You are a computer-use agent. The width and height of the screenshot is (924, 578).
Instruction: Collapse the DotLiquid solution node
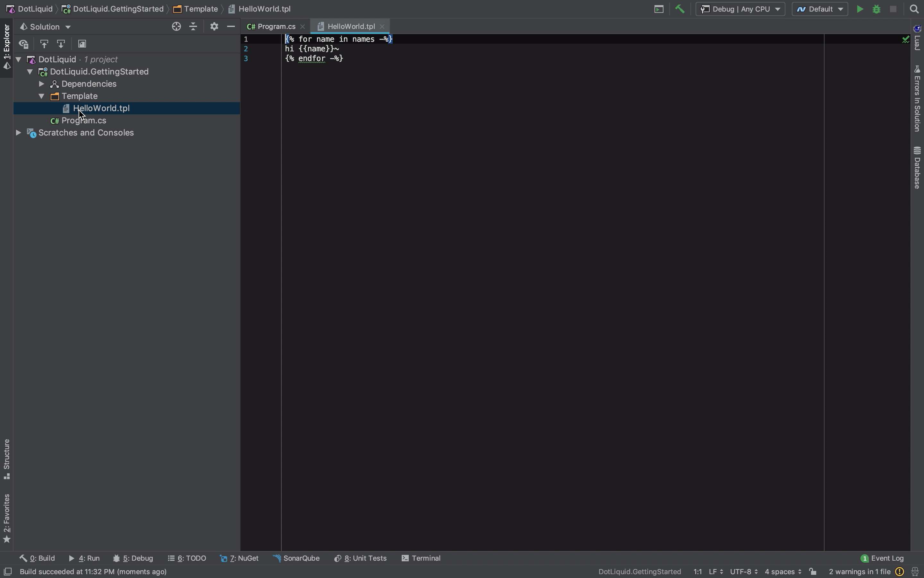18,60
